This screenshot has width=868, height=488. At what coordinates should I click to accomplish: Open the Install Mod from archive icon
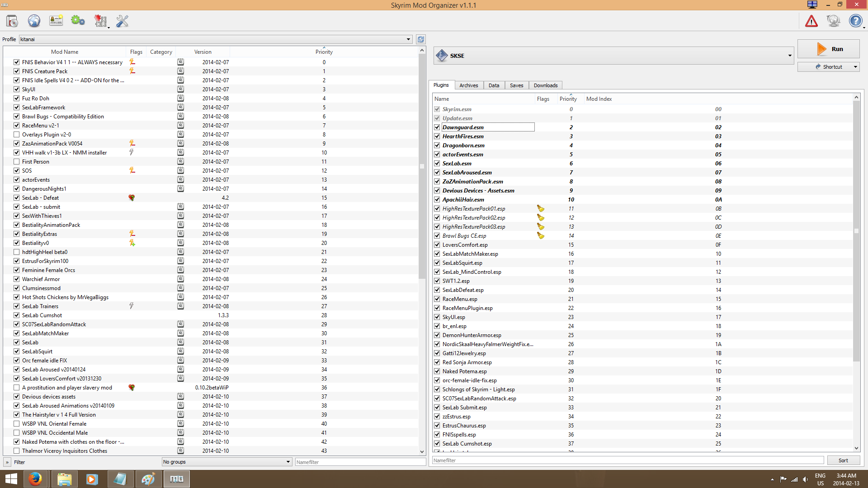coord(12,21)
